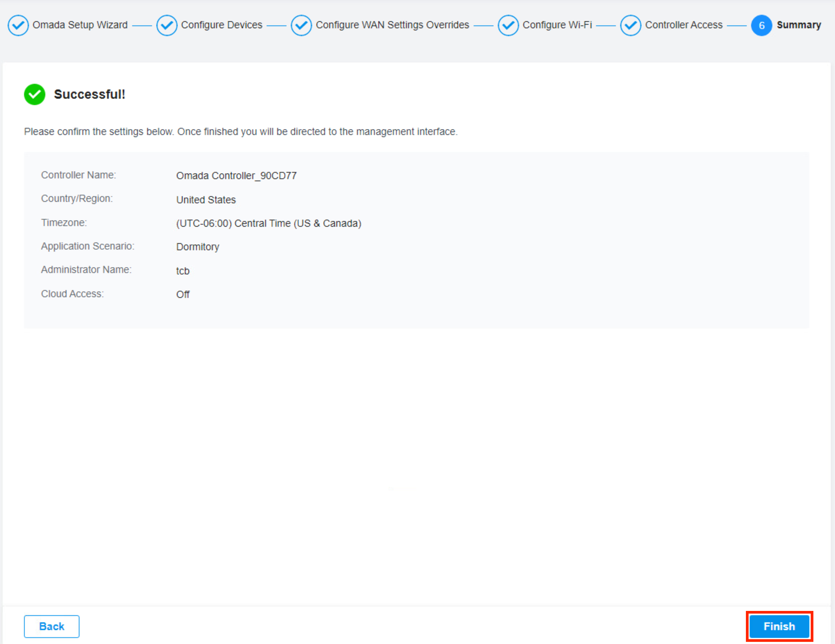Click the Configure Wi-Fi step checkmark icon
The width and height of the screenshot is (835, 644).
pyautogui.click(x=508, y=25)
